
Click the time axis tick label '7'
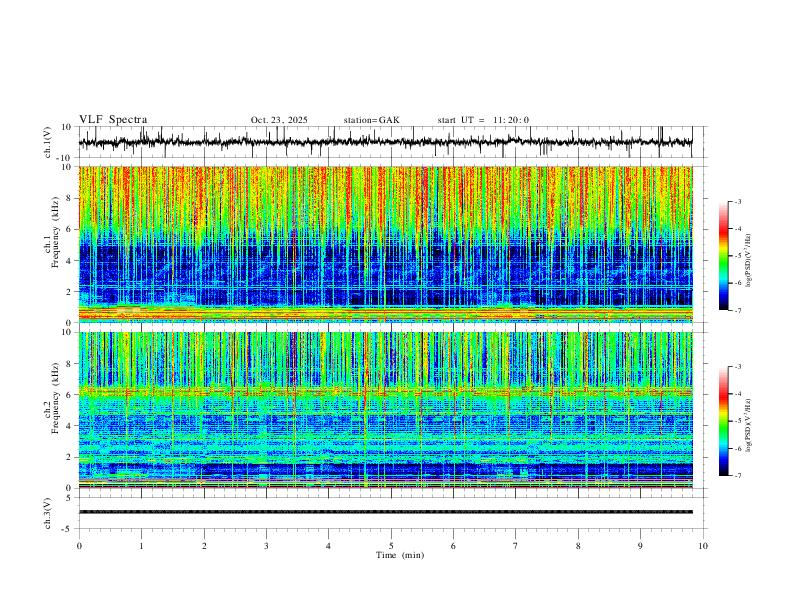(x=516, y=546)
